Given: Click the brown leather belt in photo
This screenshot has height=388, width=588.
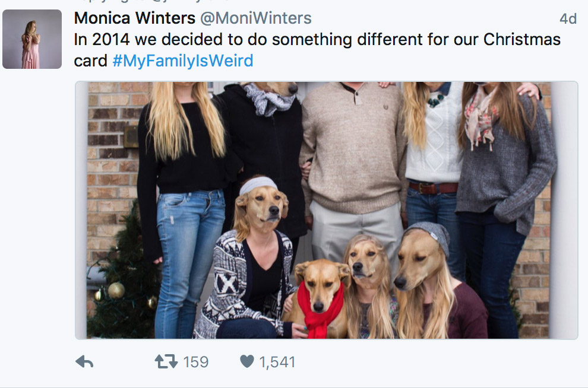Looking at the screenshot, I should 433,187.
